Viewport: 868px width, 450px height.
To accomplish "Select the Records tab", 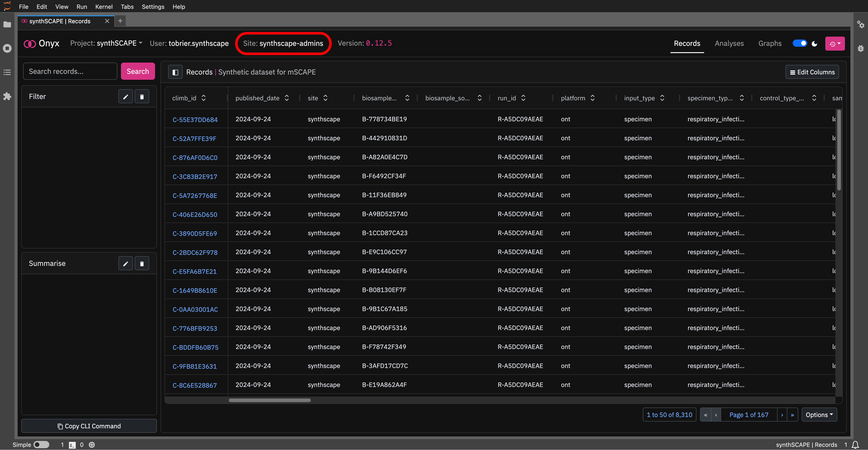I will (x=687, y=43).
